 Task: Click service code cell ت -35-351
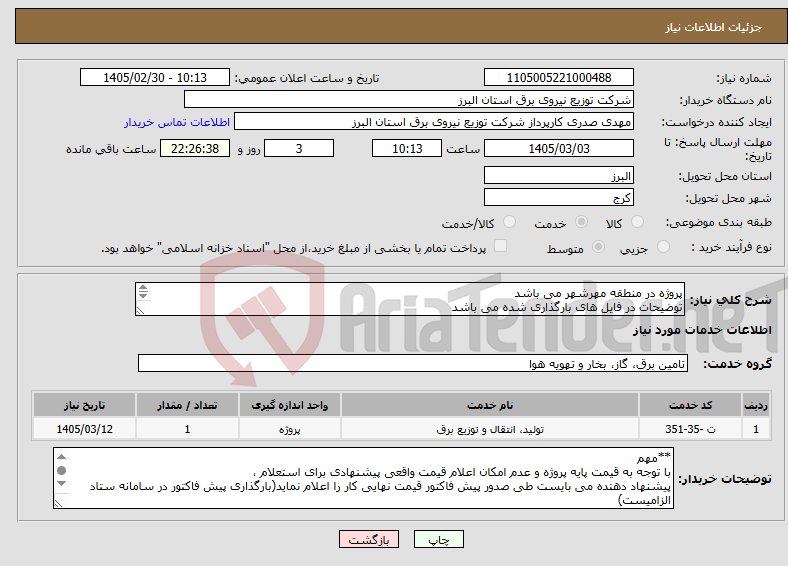tap(691, 429)
